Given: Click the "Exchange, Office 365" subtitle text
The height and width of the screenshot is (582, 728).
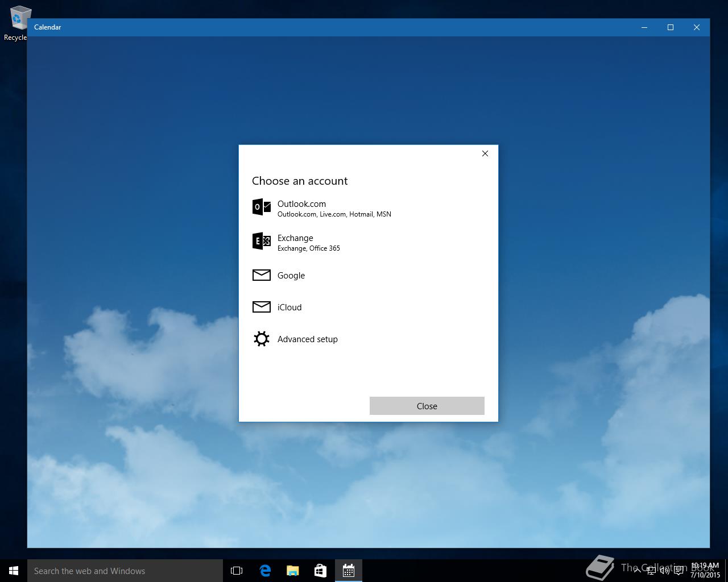Looking at the screenshot, I should click(x=309, y=248).
